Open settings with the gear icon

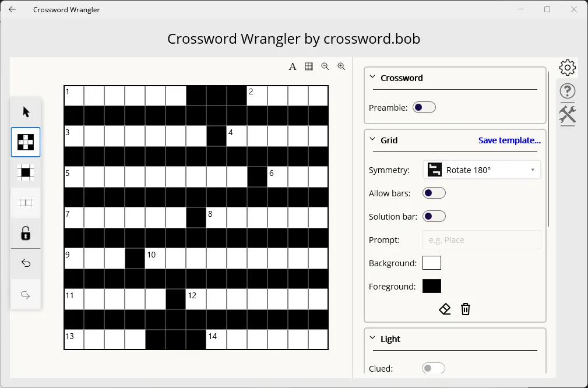[x=568, y=68]
